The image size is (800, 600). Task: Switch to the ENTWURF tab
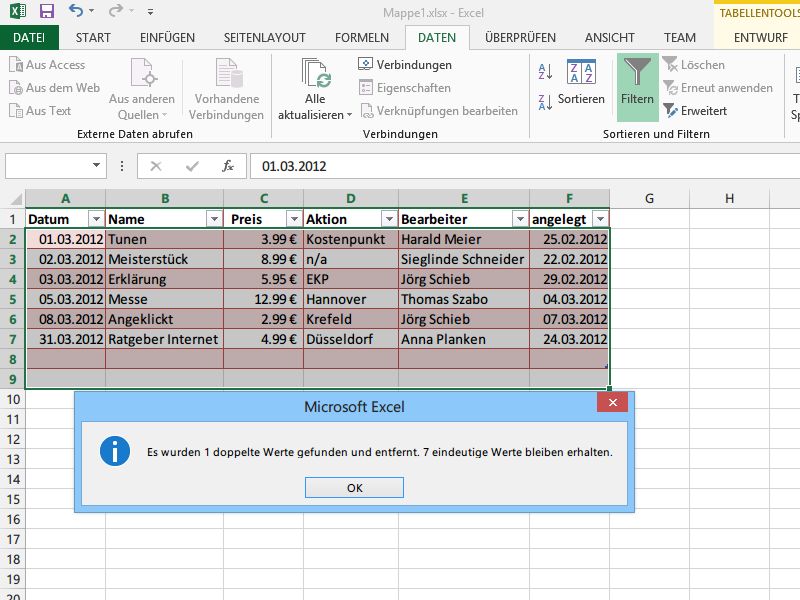761,38
